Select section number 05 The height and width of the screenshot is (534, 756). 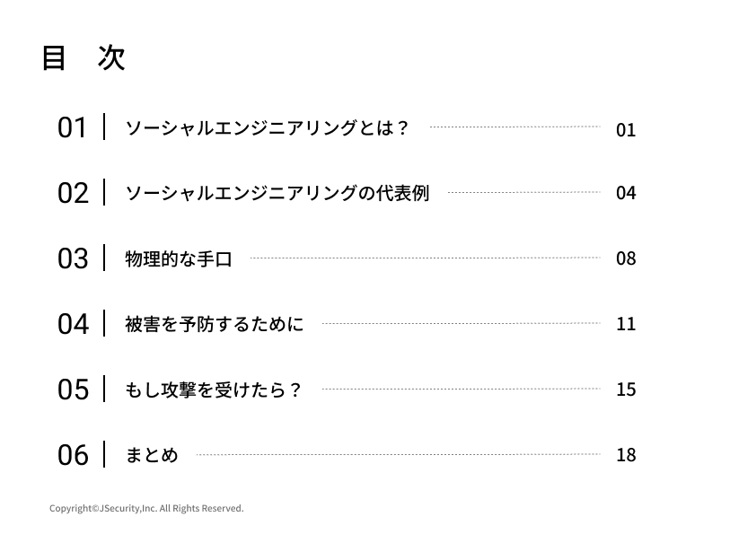73,390
